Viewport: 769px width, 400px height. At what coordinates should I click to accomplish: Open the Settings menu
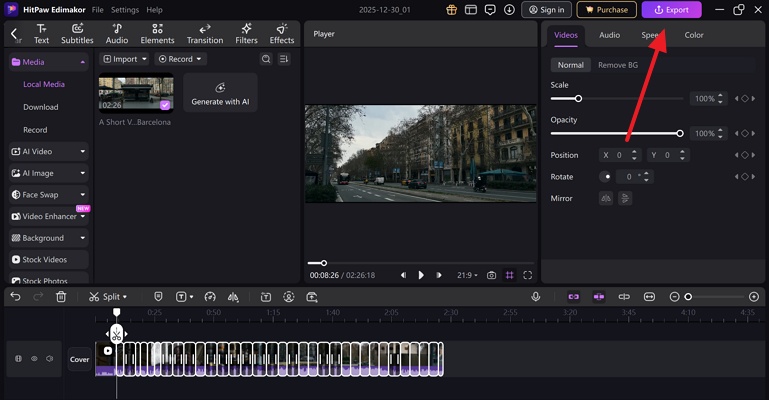point(125,10)
